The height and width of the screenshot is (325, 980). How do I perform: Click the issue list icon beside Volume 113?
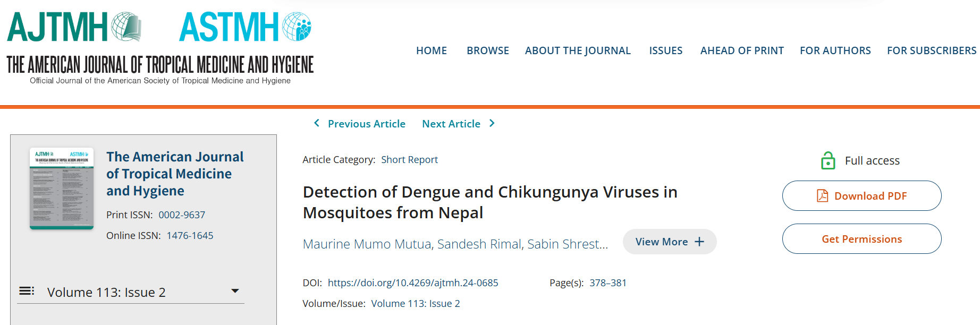click(x=27, y=291)
